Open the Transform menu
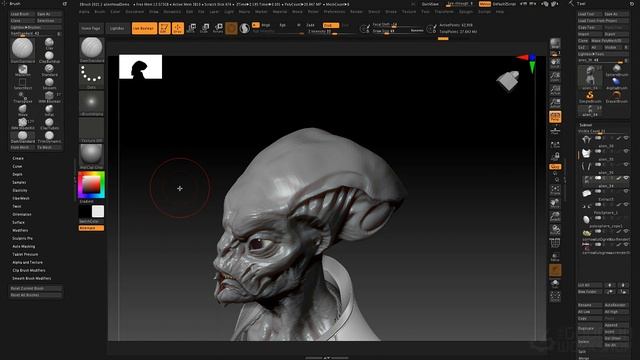 tap(444, 12)
